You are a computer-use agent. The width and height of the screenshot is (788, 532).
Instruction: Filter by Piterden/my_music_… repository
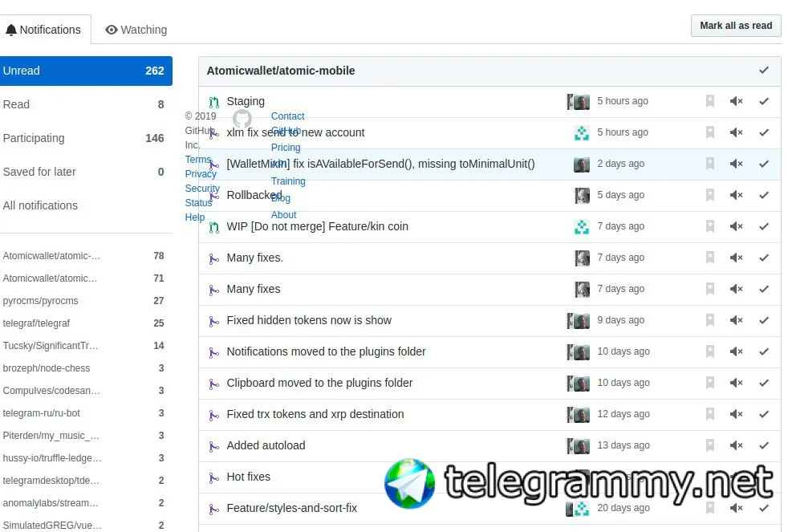coord(84,436)
